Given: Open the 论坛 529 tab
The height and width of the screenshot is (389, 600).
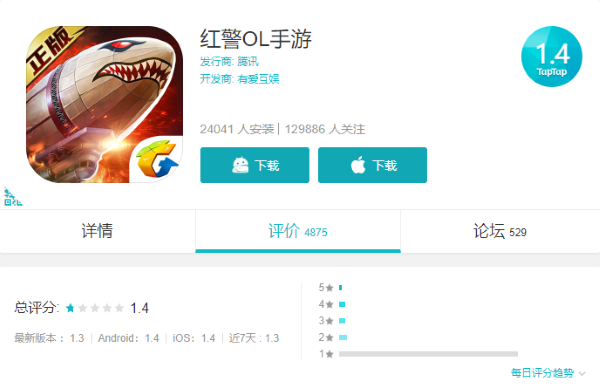Looking at the screenshot, I should coord(500,231).
